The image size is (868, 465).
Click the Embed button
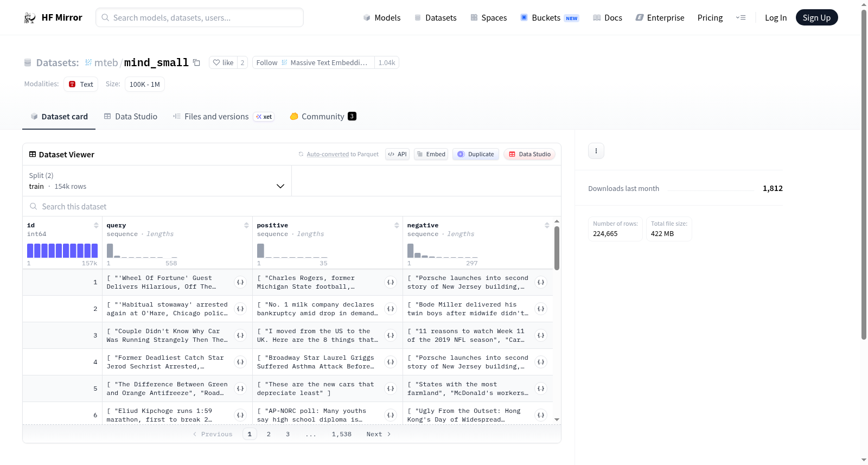click(x=431, y=154)
